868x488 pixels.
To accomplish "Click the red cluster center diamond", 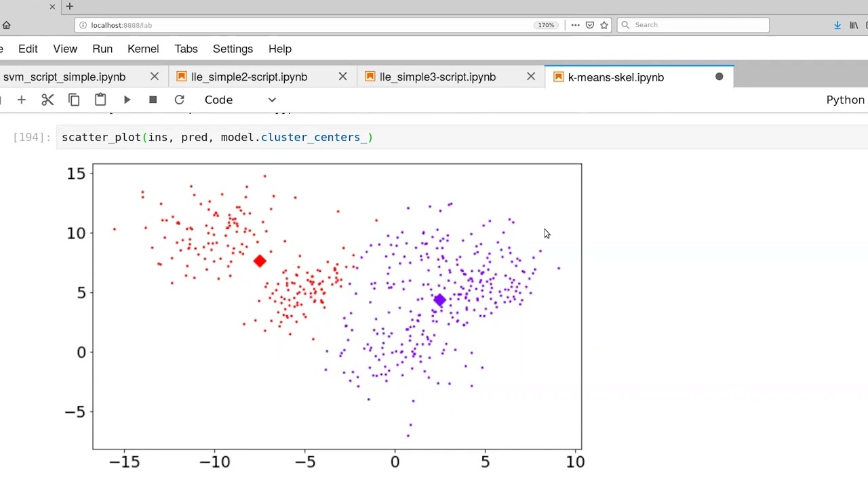I will coord(260,261).
